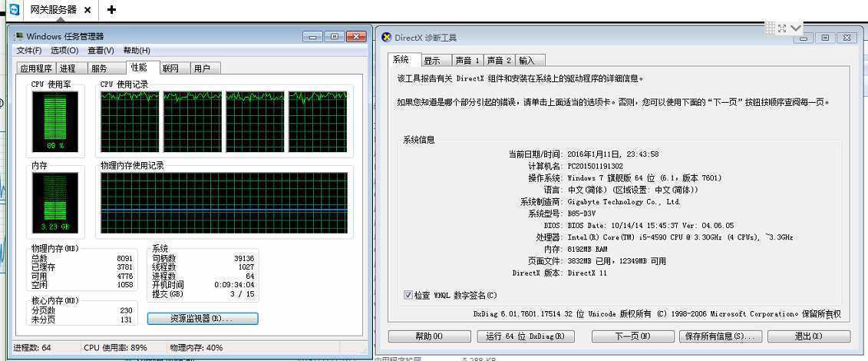The width and height of the screenshot is (868, 361).
Task: Maximize the Windows 任务管理器 window
Action: pyautogui.click(x=335, y=37)
